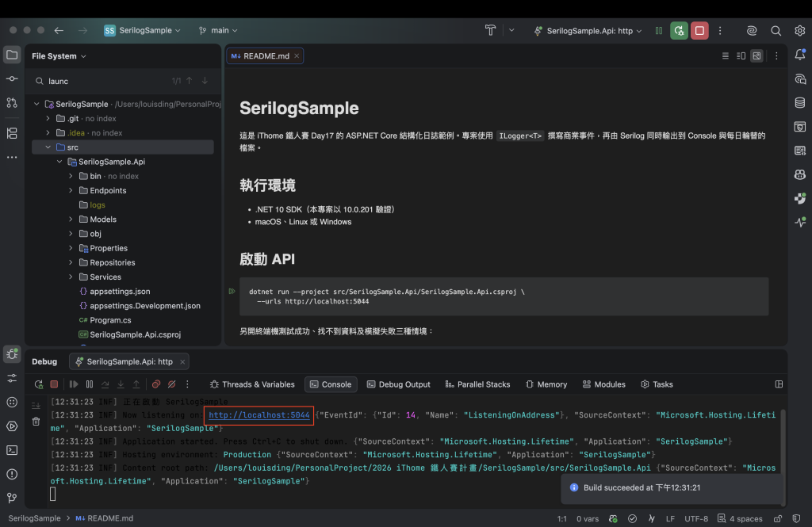The height and width of the screenshot is (527, 812).
Task: Open SerilogSample.Api: http run configuration dropdown
Action: click(x=588, y=31)
